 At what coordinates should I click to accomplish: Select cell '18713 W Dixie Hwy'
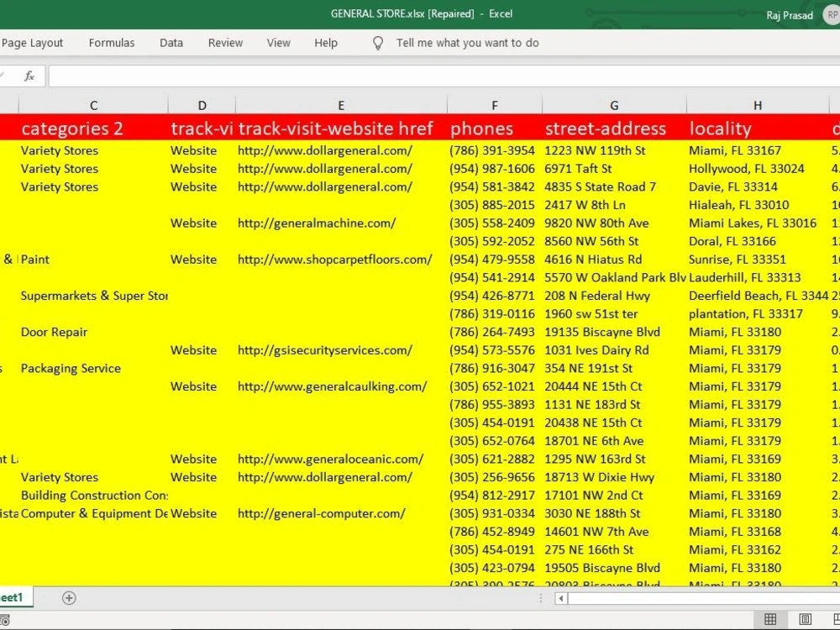pos(615,477)
